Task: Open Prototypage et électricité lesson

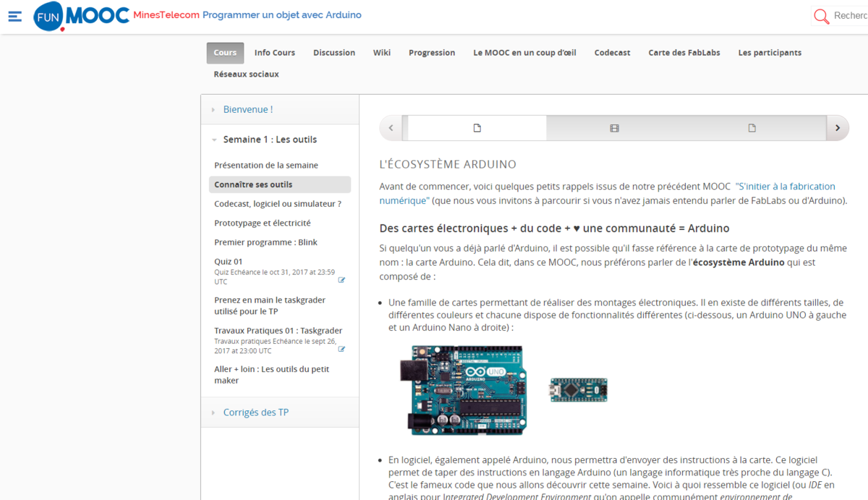Action: 262,223
